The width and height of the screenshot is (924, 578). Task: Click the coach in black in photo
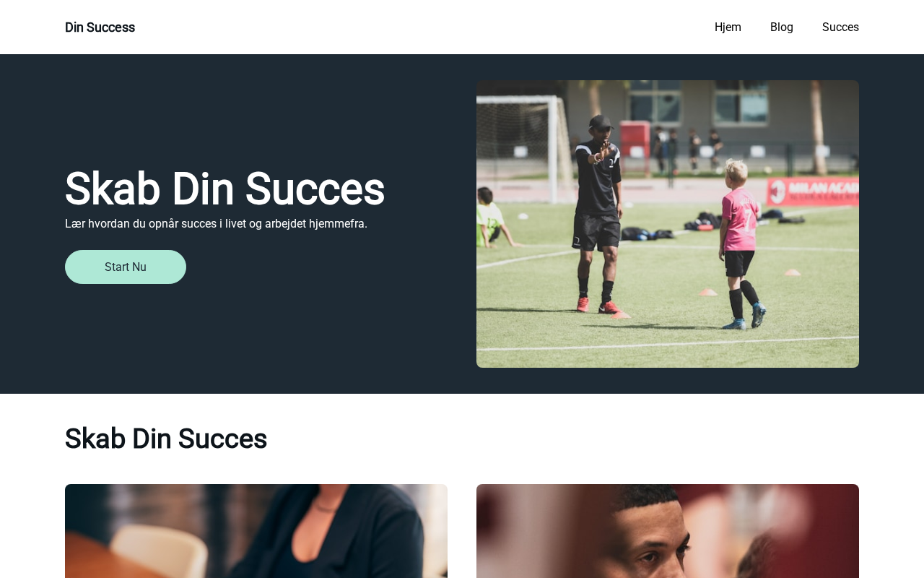click(599, 213)
